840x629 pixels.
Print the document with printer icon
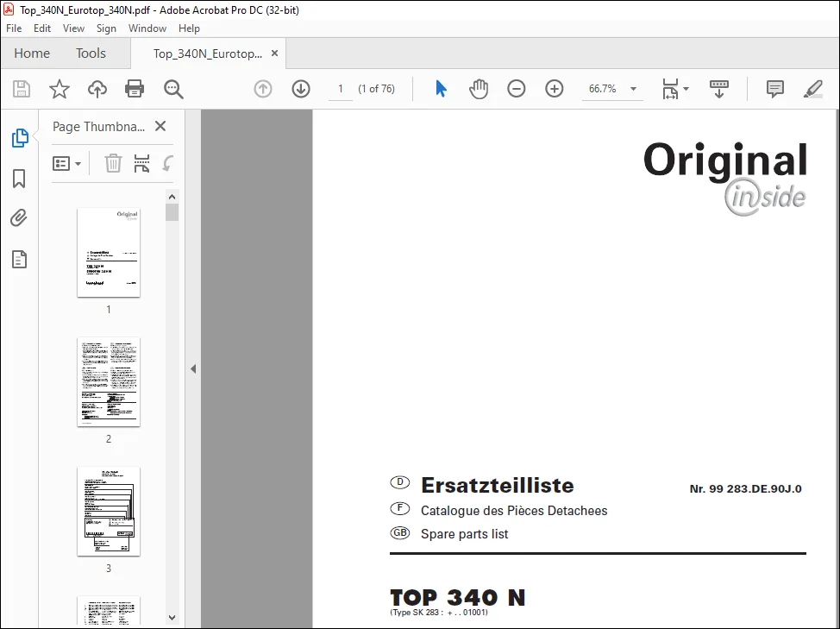tap(135, 88)
